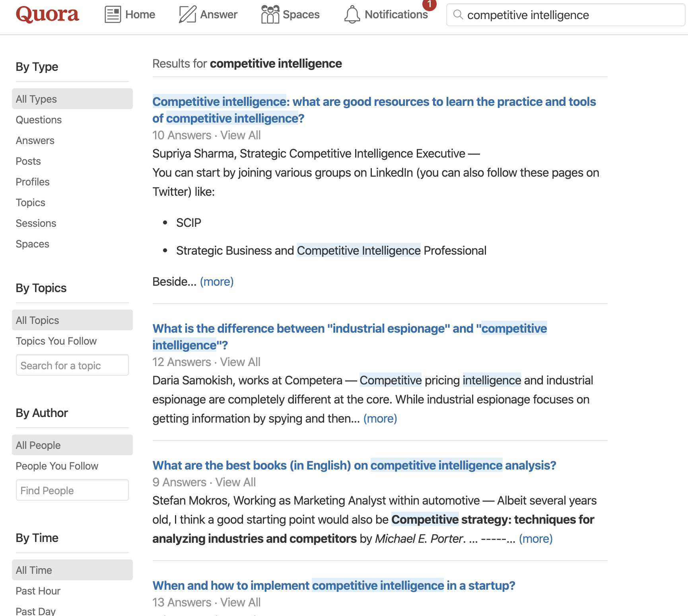Click the Find People input field

pyautogui.click(x=72, y=490)
